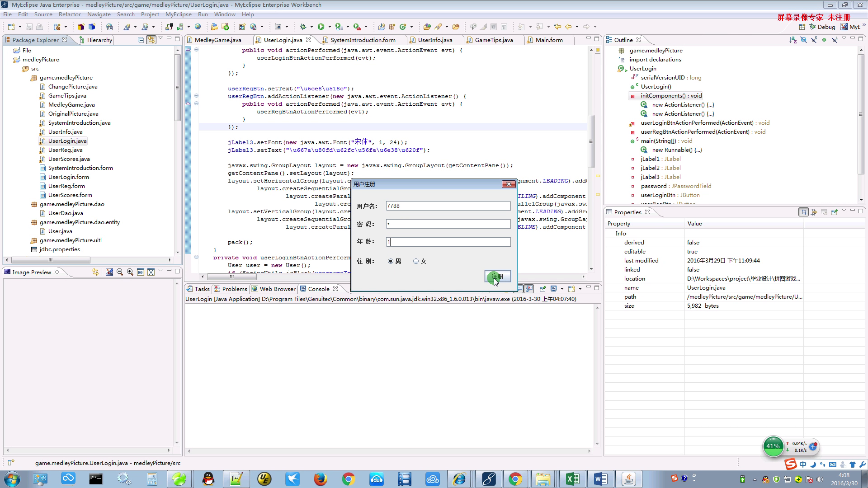
Task: Click the camera capture toolbar icon
Action: coord(278,27)
